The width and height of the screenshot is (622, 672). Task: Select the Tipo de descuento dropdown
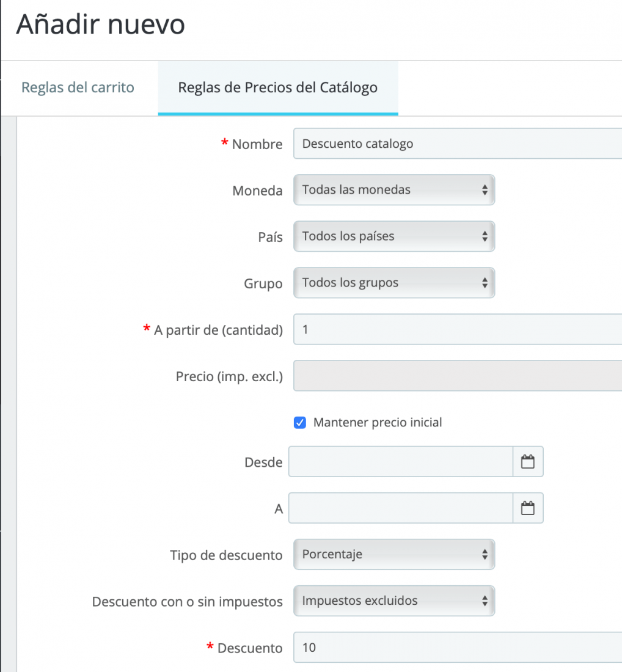pyautogui.click(x=394, y=555)
